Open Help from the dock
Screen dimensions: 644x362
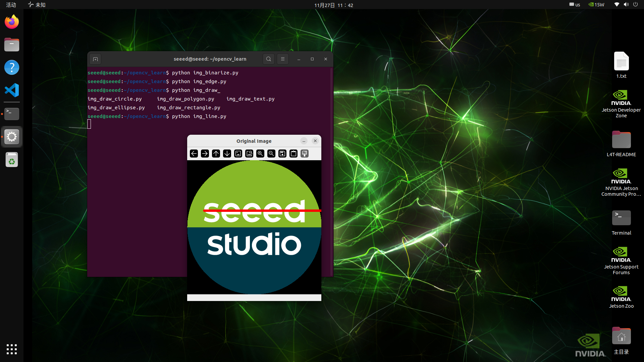point(12,67)
